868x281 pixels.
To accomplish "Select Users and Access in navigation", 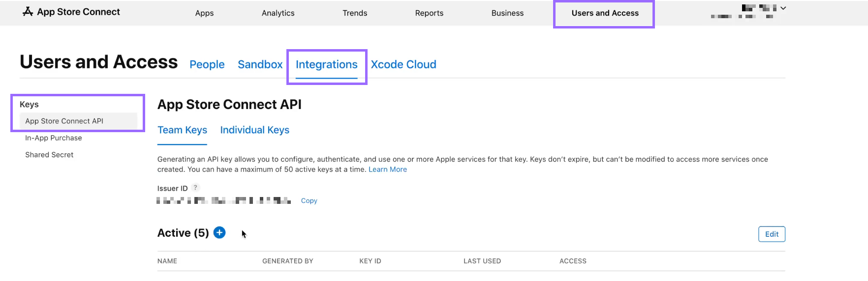I will click(605, 13).
